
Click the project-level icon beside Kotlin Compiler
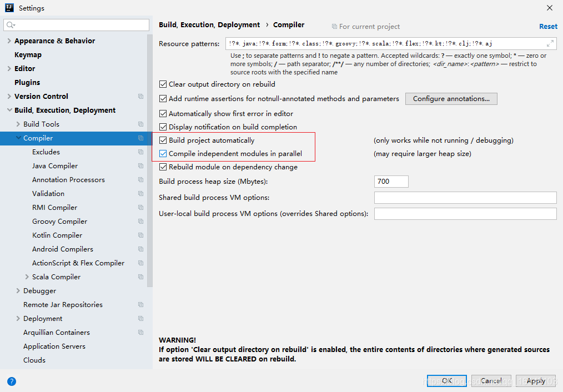tap(141, 235)
